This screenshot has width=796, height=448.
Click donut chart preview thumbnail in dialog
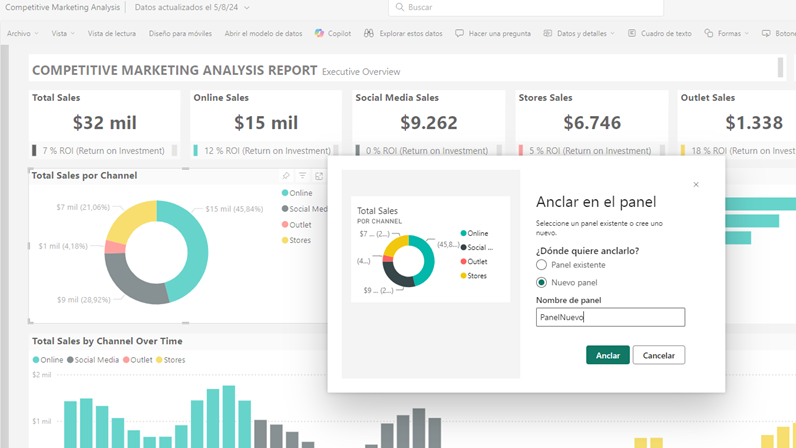click(x=430, y=249)
